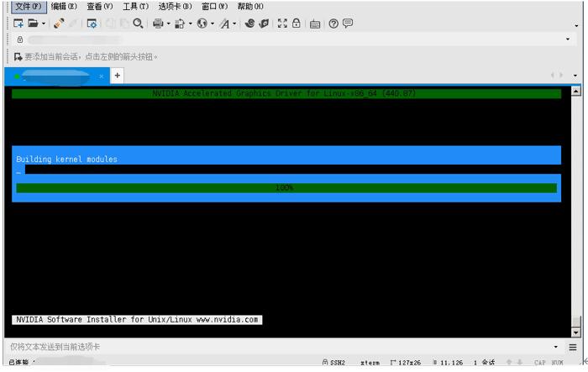Click the Xftp green swirl icon
Image resolution: width=588 pixels, height=372 pixels.
click(x=250, y=24)
